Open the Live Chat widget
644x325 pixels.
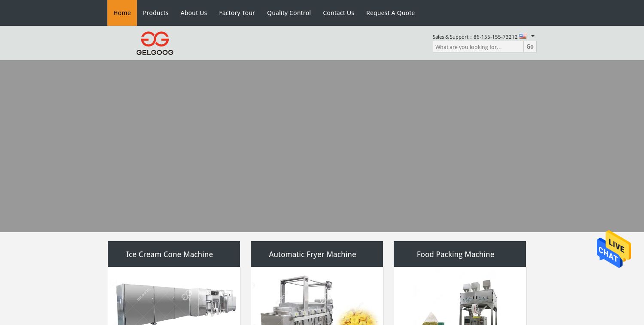coord(614,249)
